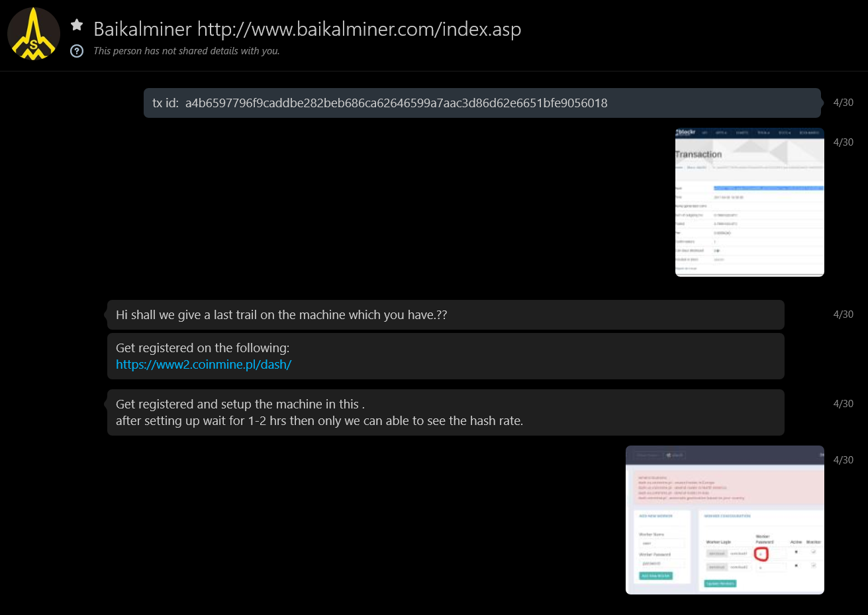Select 'Get registered and setup the machine' message
Viewport: 868px width, 615px height.
(446, 412)
